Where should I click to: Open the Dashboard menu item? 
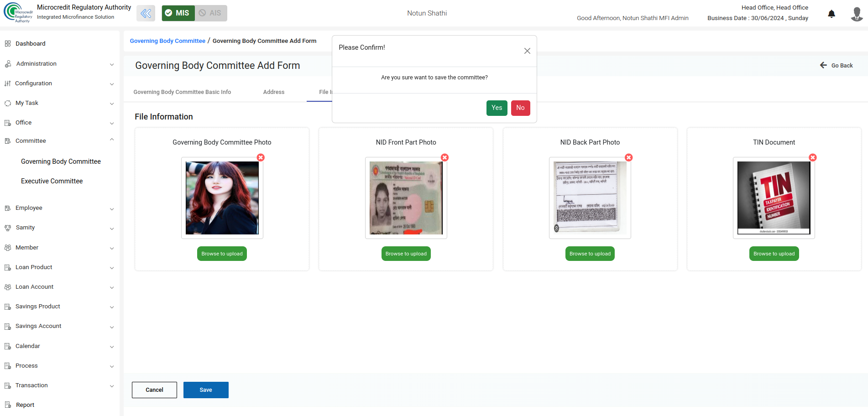click(x=31, y=44)
